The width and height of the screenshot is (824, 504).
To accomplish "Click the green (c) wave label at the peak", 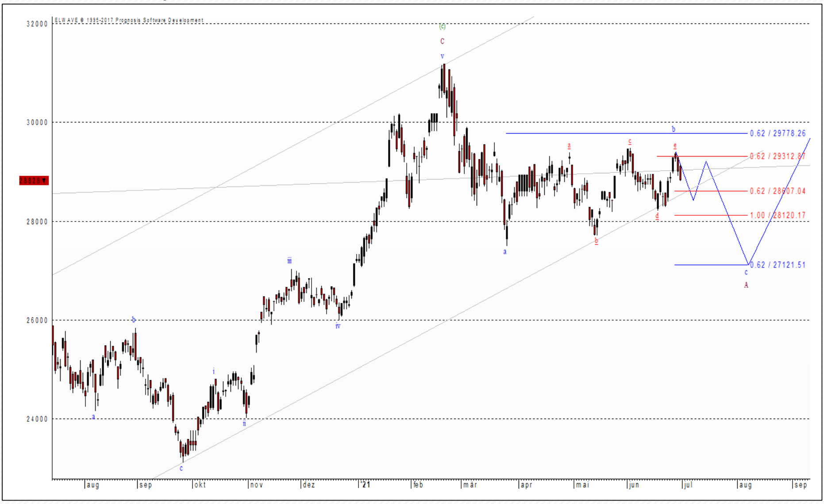I will coord(443,27).
